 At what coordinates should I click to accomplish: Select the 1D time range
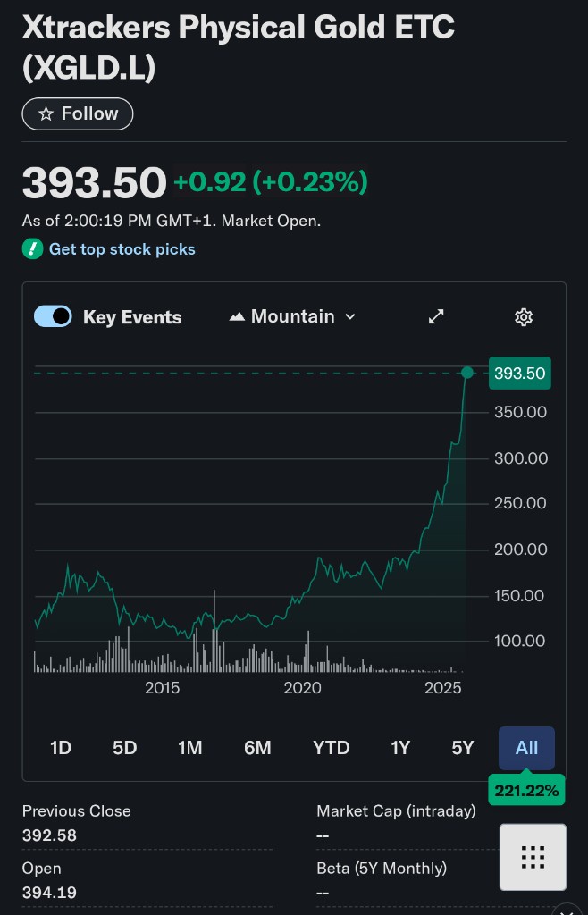coord(61,748)
